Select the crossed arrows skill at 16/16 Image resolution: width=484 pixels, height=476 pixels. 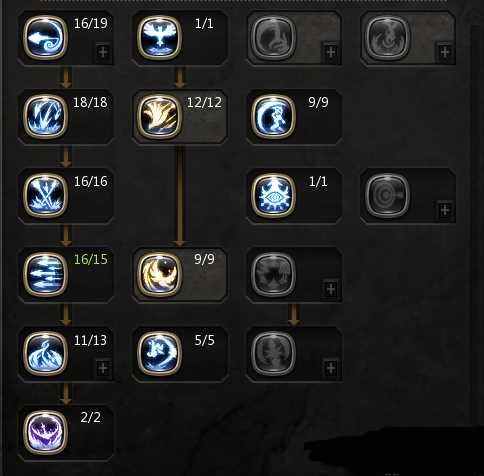click(45, 195)
